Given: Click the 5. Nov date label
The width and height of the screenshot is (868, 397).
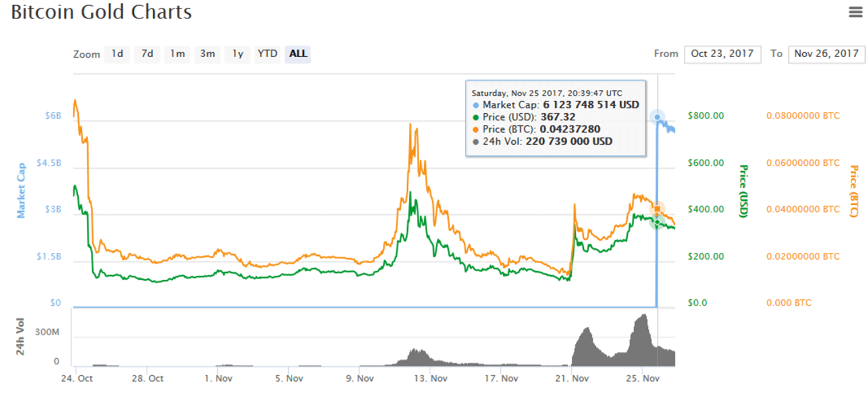Looking at the screenshot, I should pyautogui.click(x=288, y=379).
